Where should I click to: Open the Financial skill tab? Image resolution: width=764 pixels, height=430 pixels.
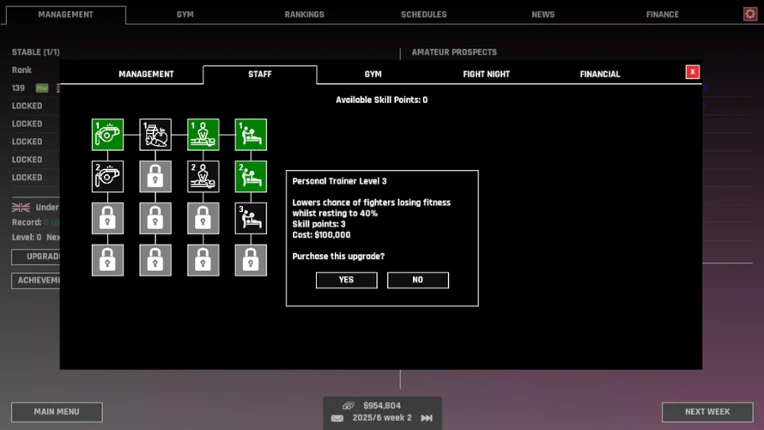click(x=600, y=74)
